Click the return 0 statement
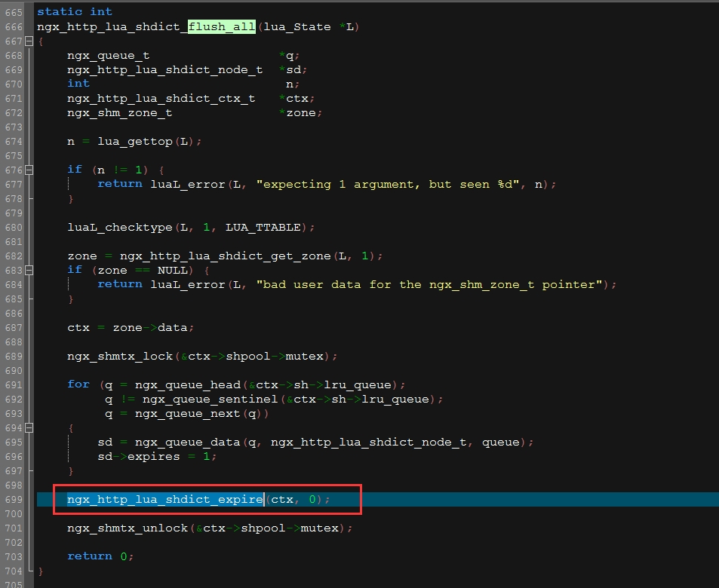This screenshot has height=588, width=719. pyautogui.click(x=100, y=556)
